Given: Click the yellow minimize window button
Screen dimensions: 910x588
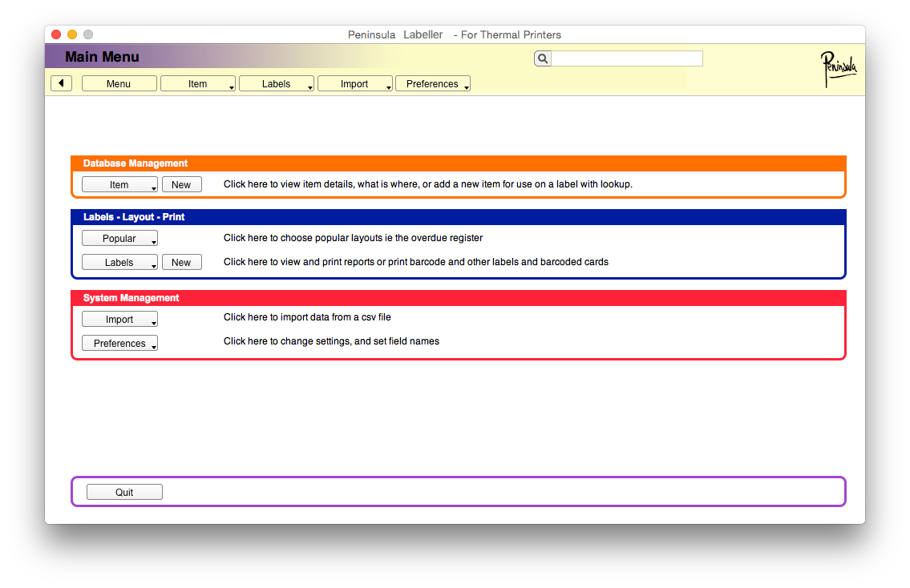Looking at the screenshot, I should click(x=72, y=34).
